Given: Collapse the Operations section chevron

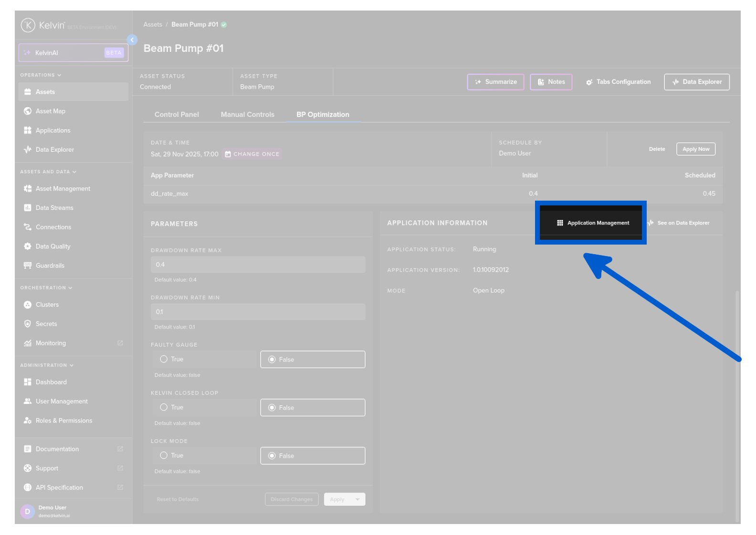Looking at the screenshot, I should point(59,75).
